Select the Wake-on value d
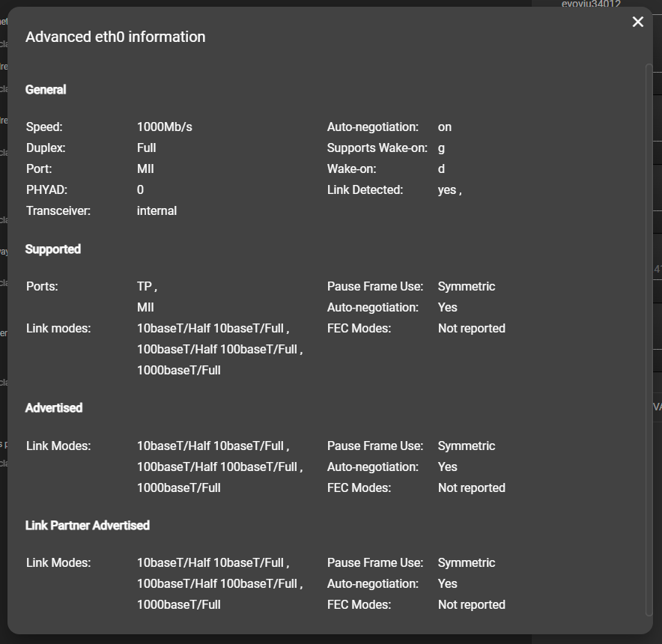Image resolution: width=662 pixels, height=644 pixels. (x=440, y=168)
